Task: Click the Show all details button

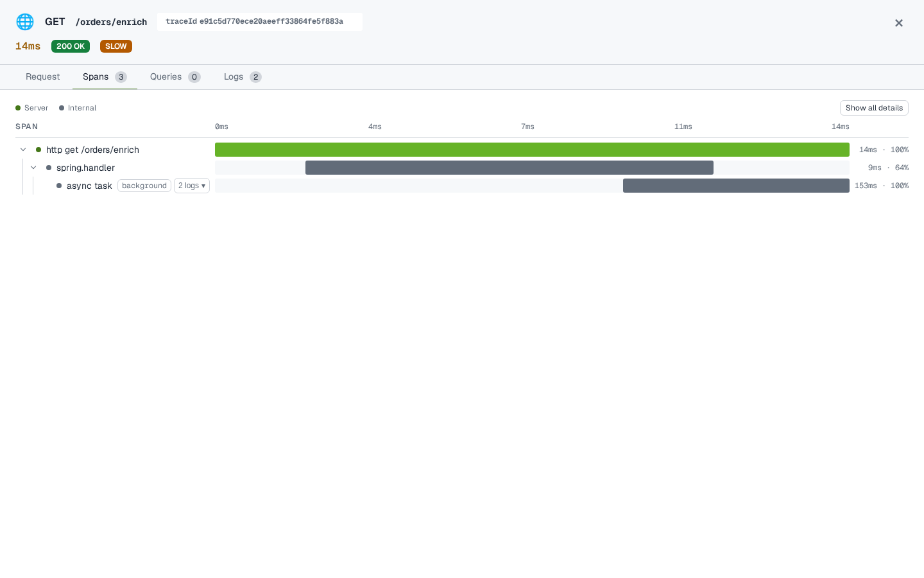Action: coord(874,108)
